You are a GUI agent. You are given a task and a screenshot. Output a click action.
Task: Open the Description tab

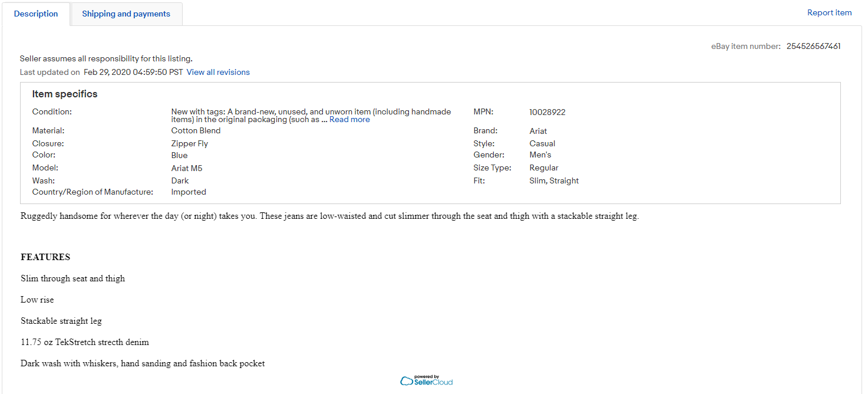(36, 14)
